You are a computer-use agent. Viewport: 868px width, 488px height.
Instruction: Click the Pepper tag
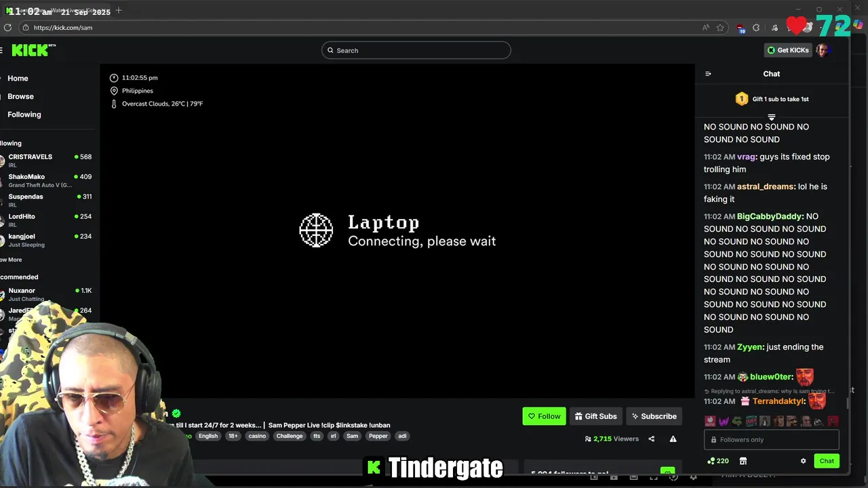pos(378,436)
